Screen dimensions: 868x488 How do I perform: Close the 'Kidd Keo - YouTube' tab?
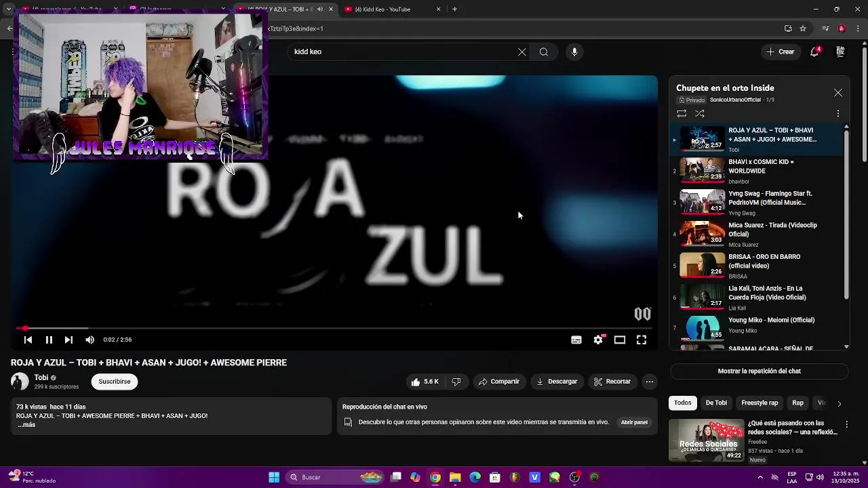coord(438,9)
